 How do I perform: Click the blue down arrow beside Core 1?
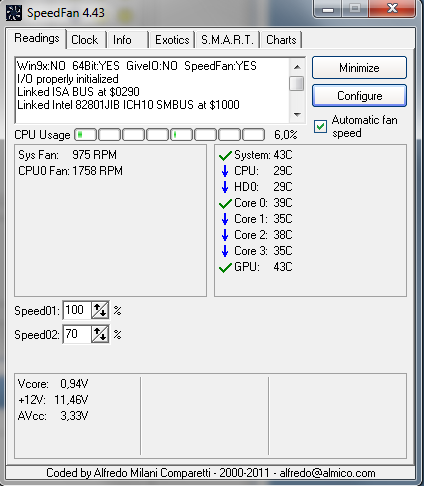225,219
